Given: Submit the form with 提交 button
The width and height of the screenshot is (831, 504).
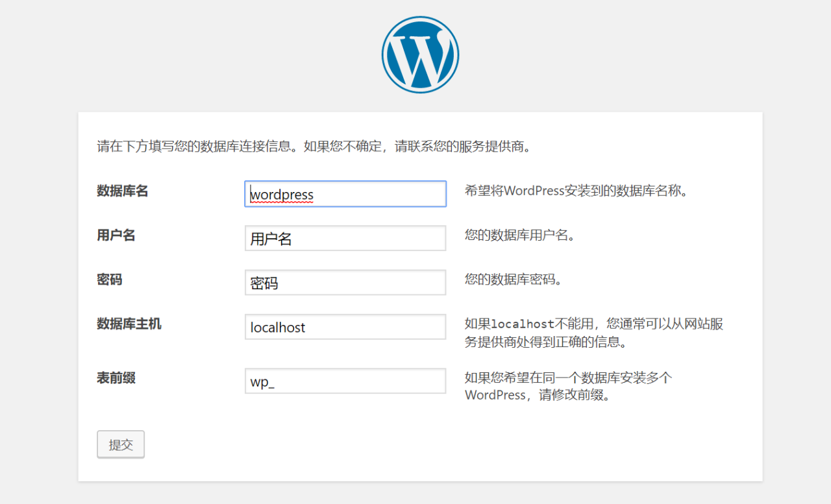Looking at the screenshot, I should [x=121, y=444].
